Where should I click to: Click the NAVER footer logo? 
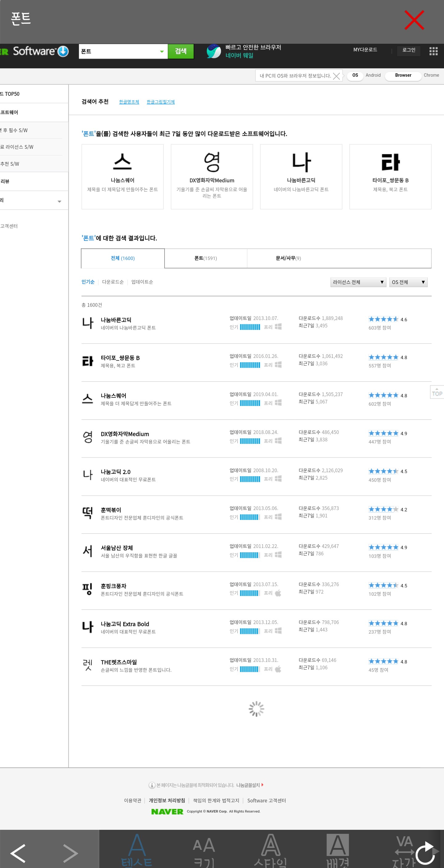[167, 812]
